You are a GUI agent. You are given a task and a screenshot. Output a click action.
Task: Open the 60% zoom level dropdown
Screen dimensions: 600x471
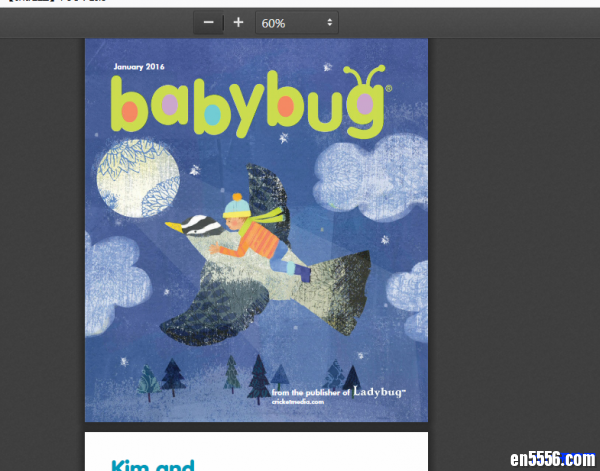(296, 22)
